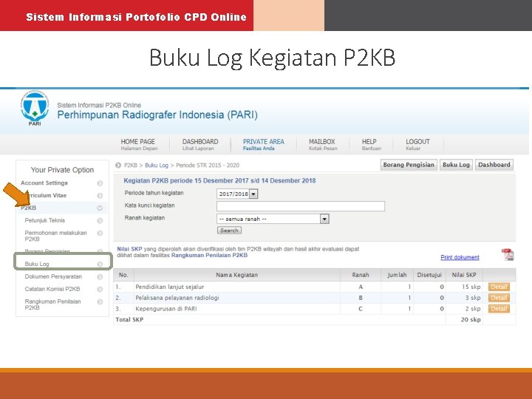Select Buku Log sidebar item
The image size is (532, 399).
tap(37, 264)
